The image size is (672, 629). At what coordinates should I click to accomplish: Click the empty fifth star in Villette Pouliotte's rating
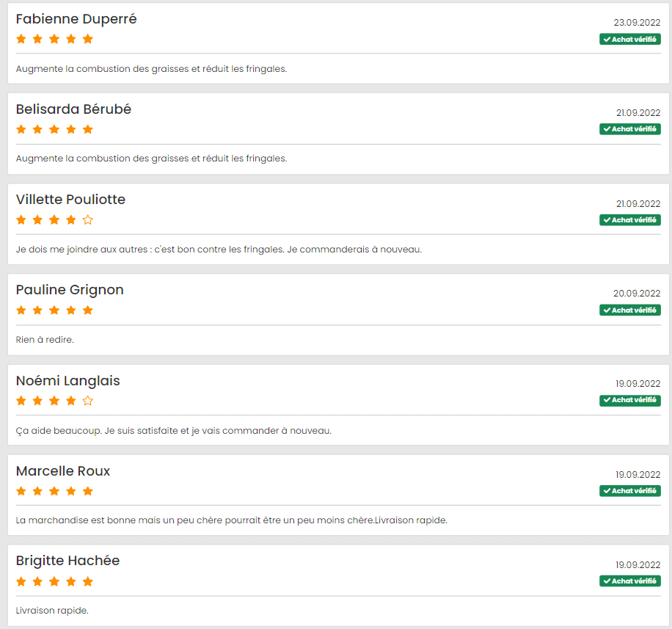point(88,219)
